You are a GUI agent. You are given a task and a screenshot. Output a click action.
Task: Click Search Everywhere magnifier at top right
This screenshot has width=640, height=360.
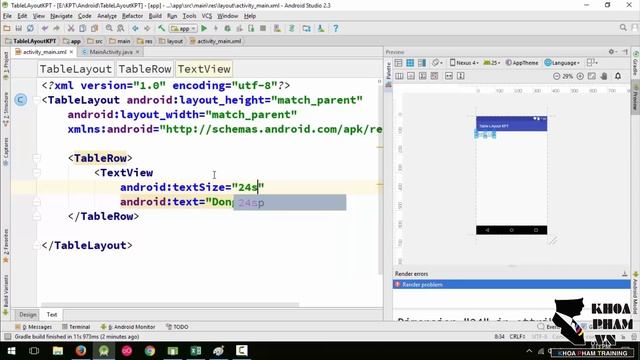[623, 28]
